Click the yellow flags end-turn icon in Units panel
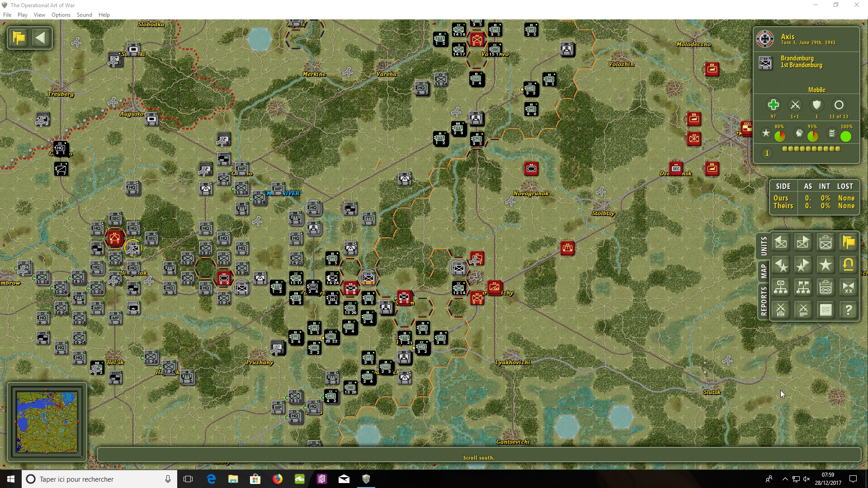This screenshot has width=868, height=488. (848, 243)
